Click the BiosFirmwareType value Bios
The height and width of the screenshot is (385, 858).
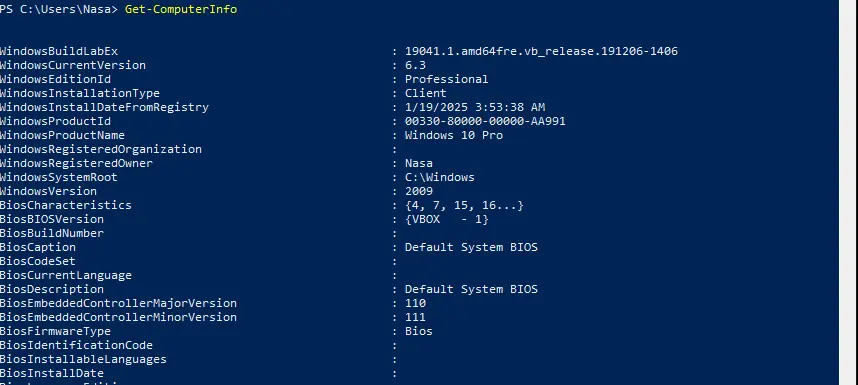[x=419, y=331]
